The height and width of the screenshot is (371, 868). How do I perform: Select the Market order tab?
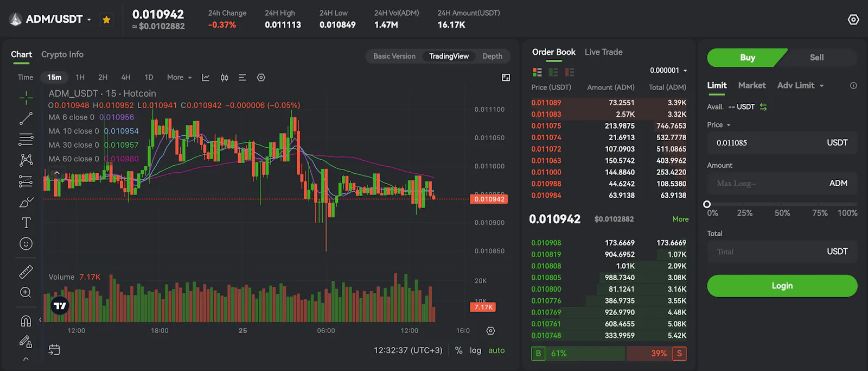(752, 85)
